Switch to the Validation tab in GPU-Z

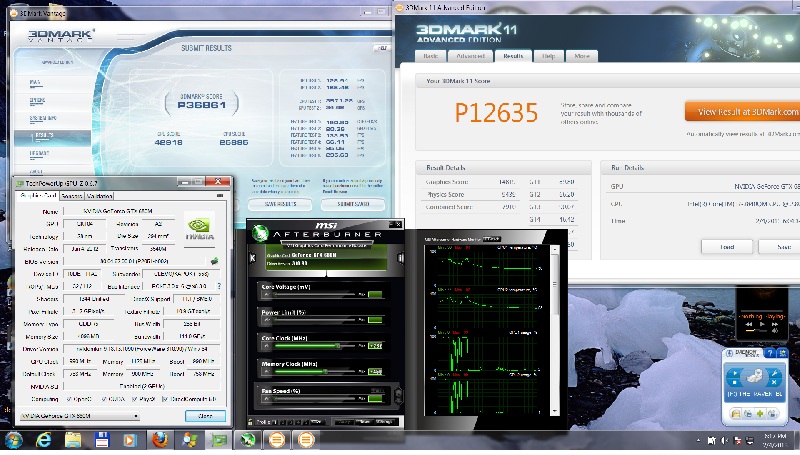click(x=99, y=196)
